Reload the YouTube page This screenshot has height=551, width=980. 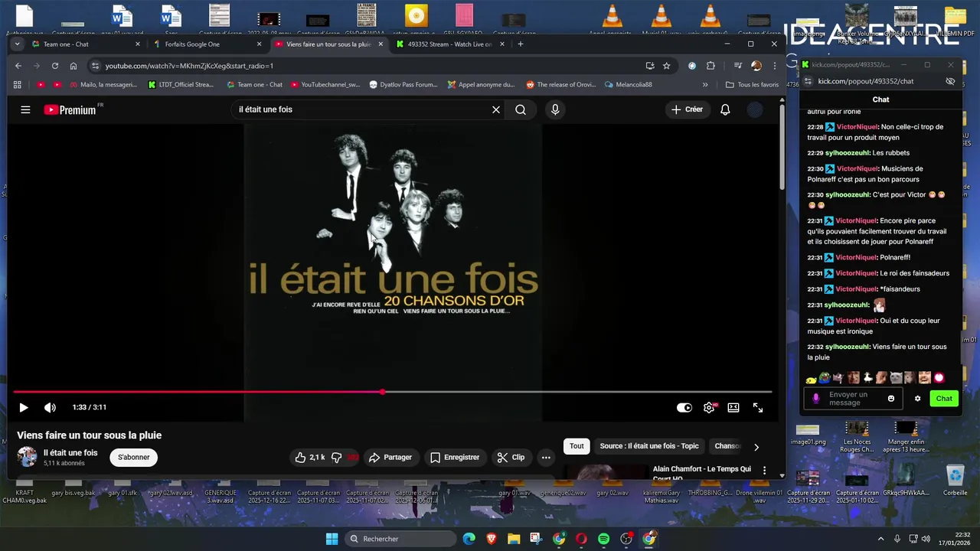(x=55, y=66)
